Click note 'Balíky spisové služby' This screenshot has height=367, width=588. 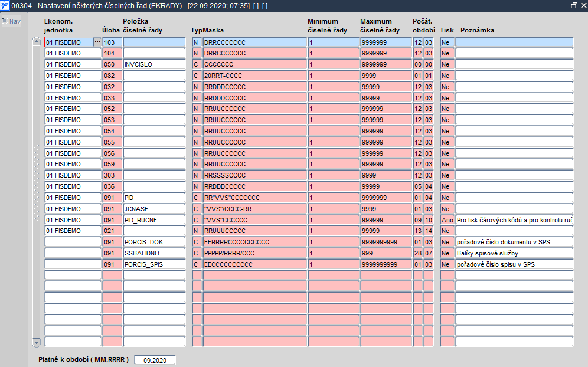pos(514,253)
